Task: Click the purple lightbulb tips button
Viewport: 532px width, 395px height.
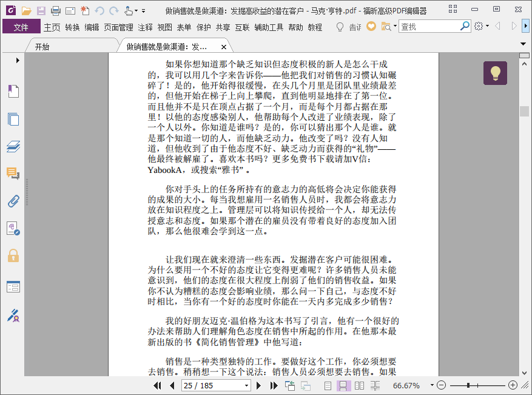Action: tap(495, 73)
